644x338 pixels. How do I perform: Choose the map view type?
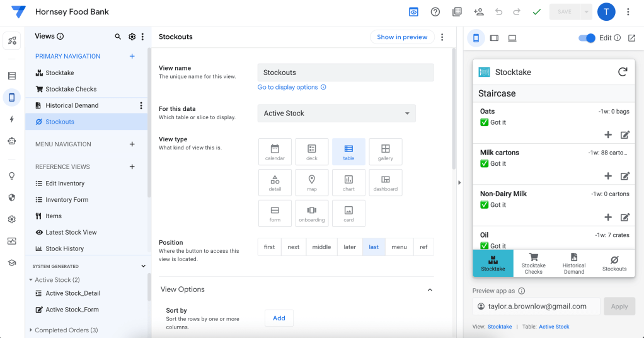click(312, 182)
